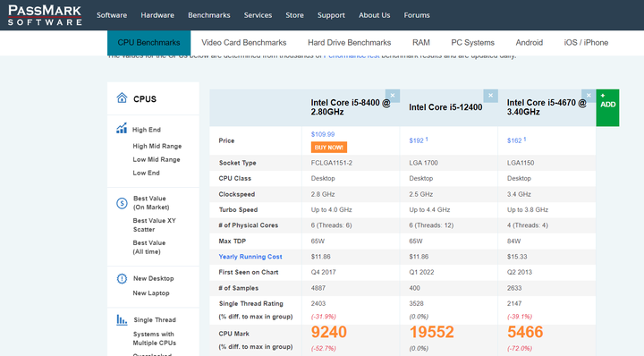Click the 3528 single thread rating
The width and height of the screenshot is (644, 356).
416,304
